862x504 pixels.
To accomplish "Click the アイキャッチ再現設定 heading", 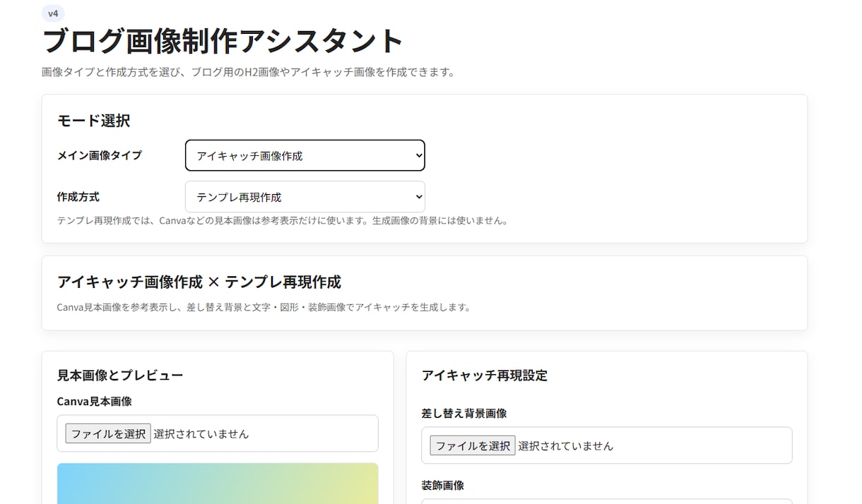I will 485,375.
